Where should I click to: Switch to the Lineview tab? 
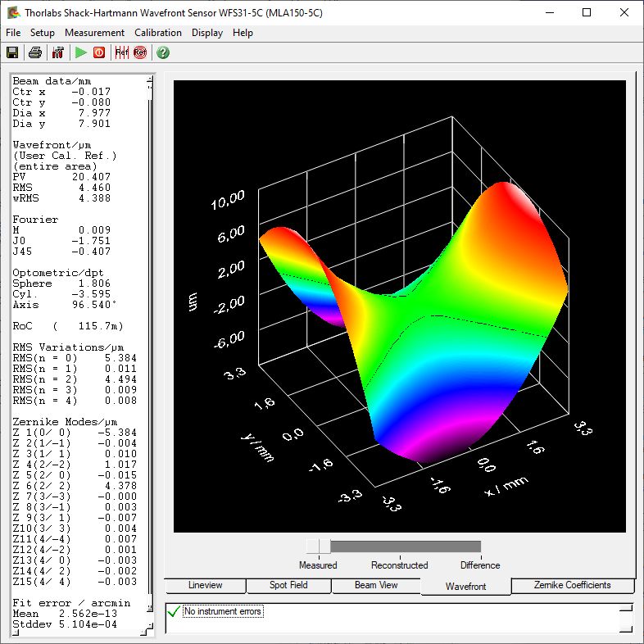tap(205, 586)
